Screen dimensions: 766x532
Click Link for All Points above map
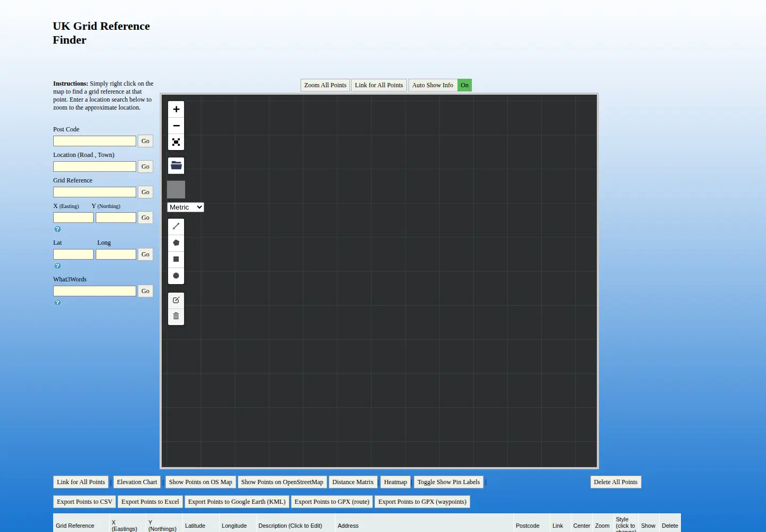point(379,85)
